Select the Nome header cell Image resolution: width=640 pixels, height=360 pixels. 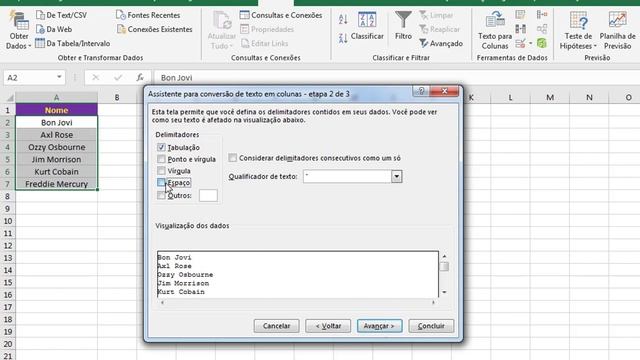56,110
